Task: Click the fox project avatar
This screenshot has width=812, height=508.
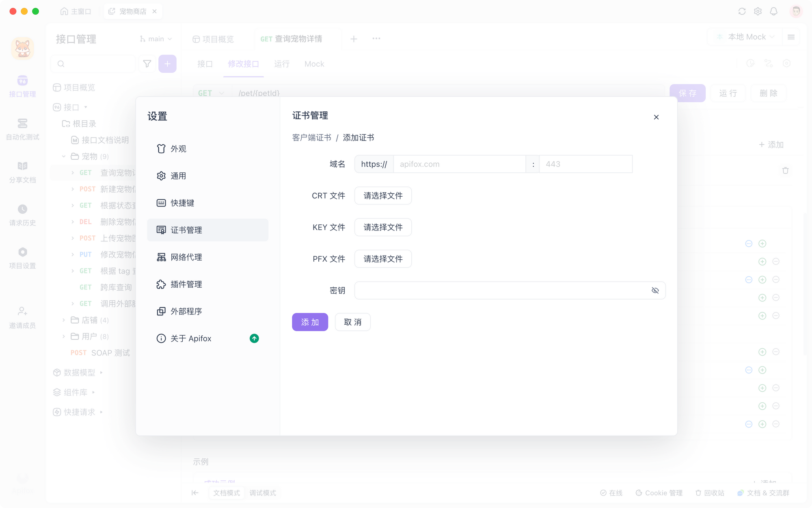Action: pyautogui.click(x=22, y=48)
